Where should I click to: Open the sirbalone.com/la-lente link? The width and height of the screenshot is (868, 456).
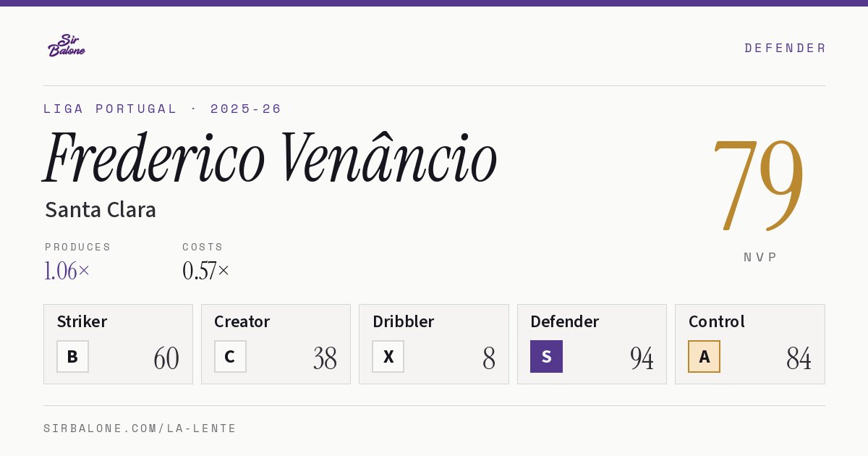140,428
